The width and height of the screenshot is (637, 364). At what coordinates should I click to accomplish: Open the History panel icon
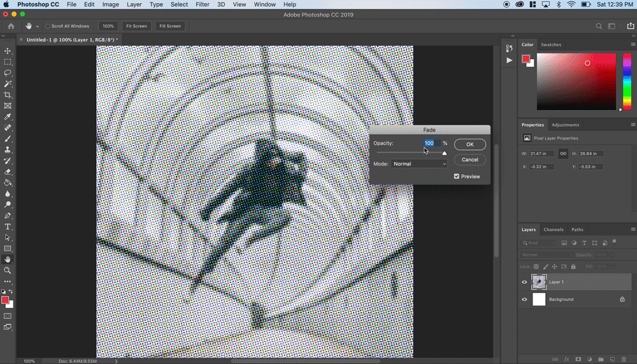pos(509,48)
